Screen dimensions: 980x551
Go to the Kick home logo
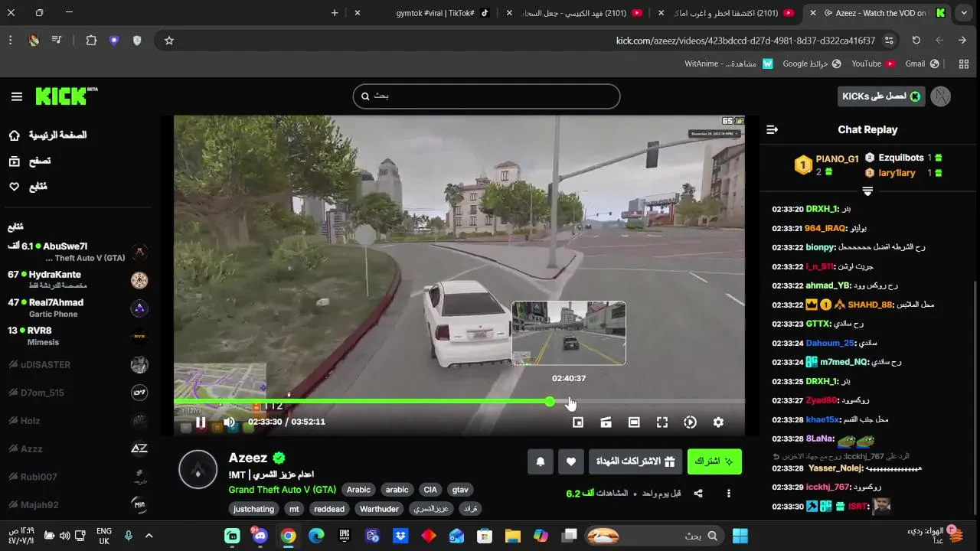click(x=67, y=96)
